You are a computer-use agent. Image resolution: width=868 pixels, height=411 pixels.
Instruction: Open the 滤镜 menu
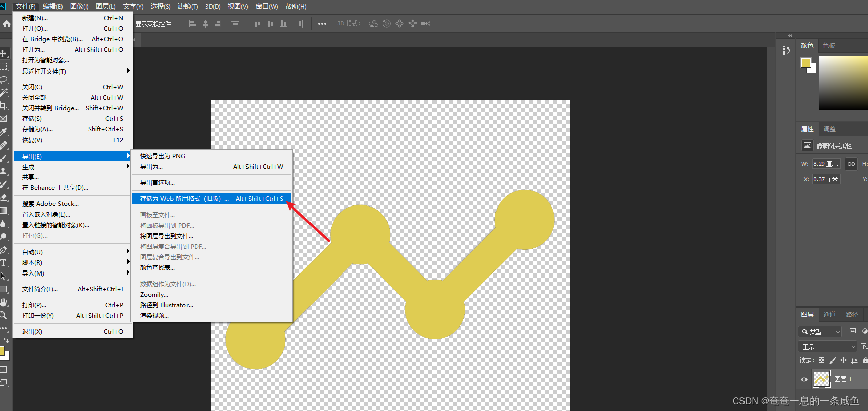click(x=188, y=6)
